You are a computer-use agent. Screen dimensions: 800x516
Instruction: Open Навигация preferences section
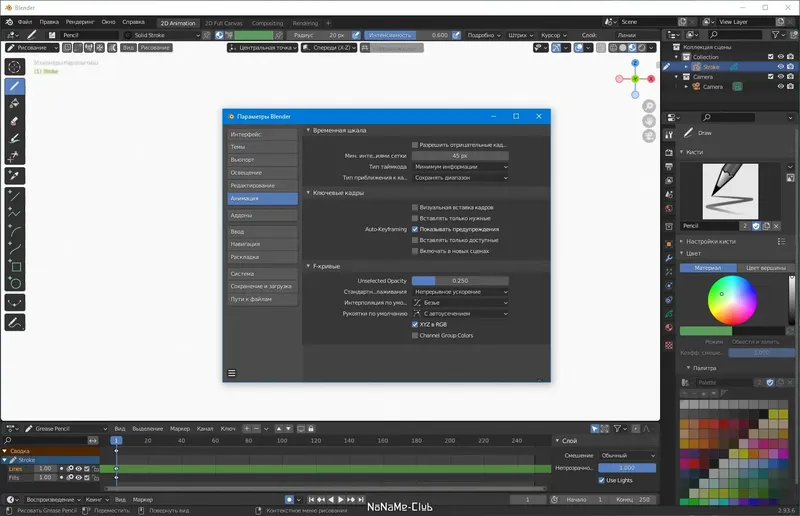click(262, 244)
